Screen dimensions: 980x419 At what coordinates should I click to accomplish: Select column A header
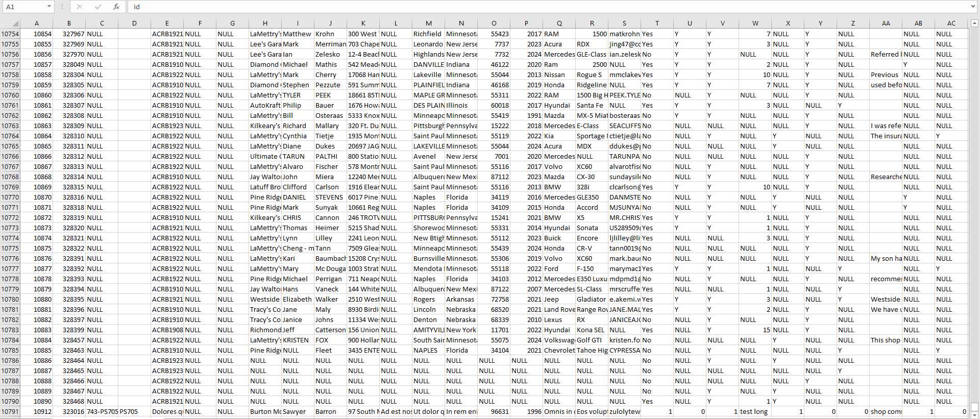point(36,23)
